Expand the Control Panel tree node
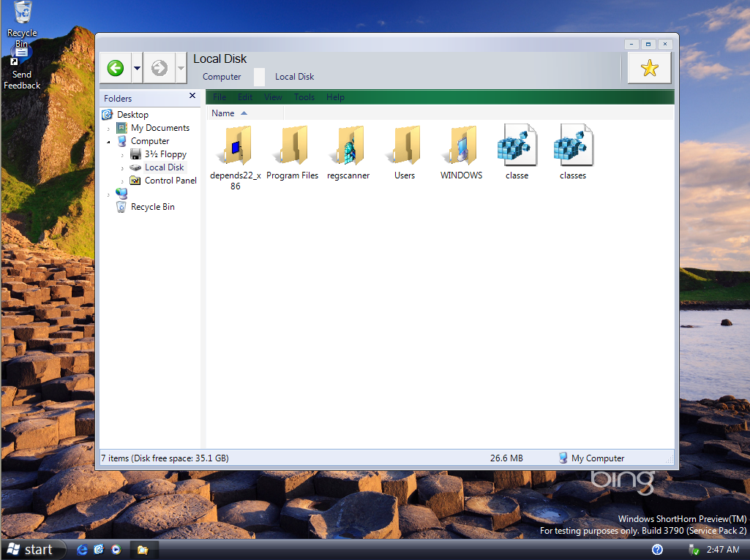This screenshot has height=560, width=750. point(122,181)
